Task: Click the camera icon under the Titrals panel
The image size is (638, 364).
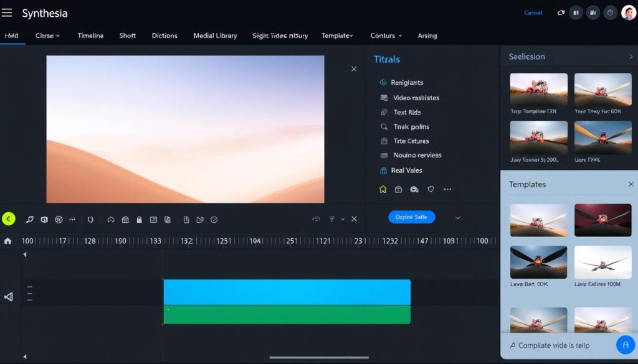Action: pyautogui.click(x=414, y=189)
